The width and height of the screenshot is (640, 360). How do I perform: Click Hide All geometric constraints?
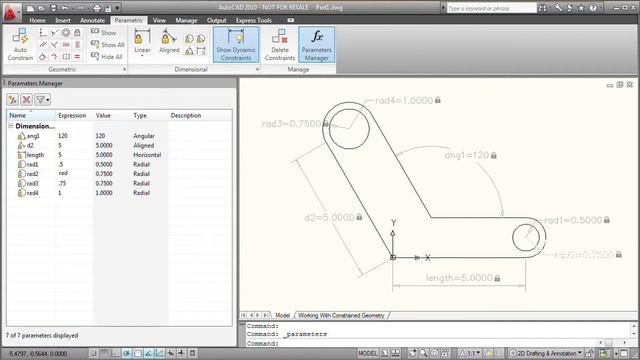[x=107, y=57]
